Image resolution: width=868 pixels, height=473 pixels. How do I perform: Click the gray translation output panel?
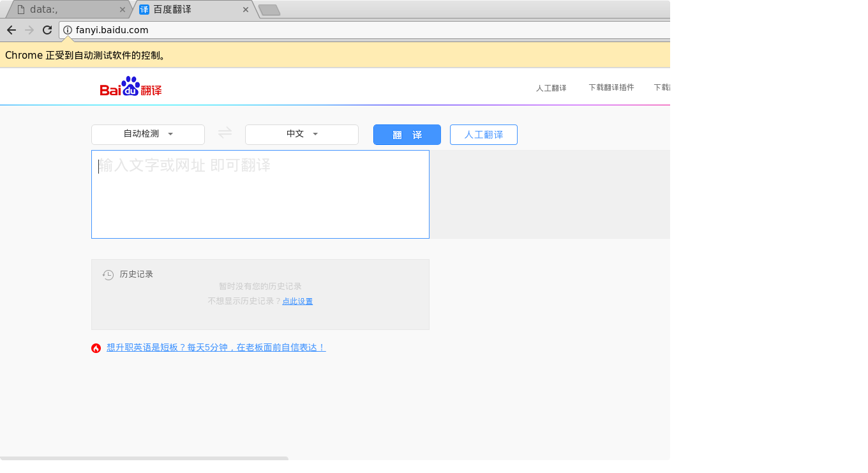click(550, 194)
